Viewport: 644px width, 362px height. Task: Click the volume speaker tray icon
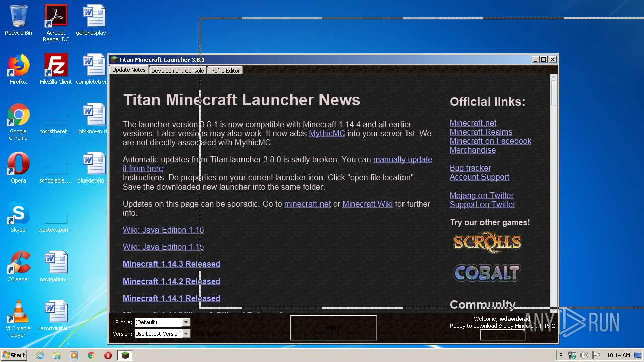[x=584, y=355]
